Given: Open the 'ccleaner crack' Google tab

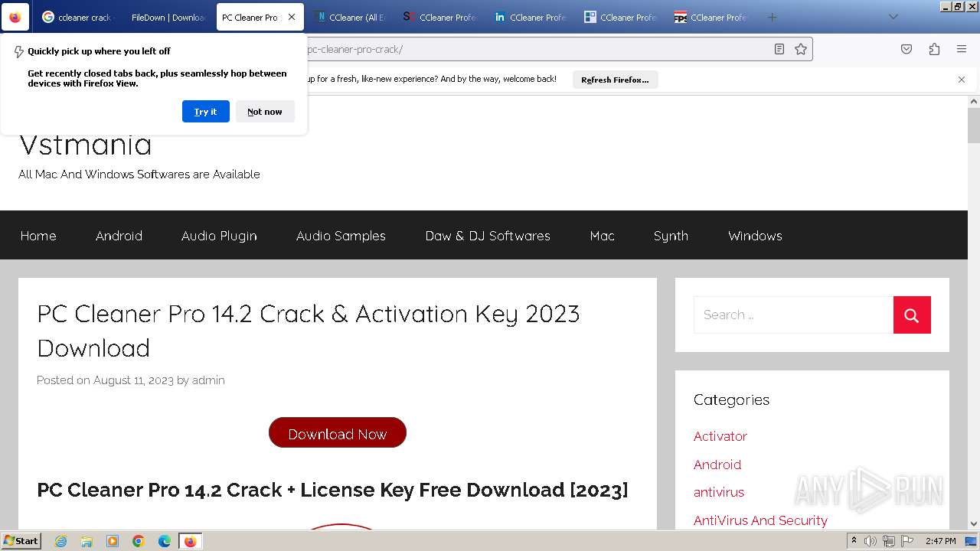Looking at the screenshot, I should click(77, 17).
